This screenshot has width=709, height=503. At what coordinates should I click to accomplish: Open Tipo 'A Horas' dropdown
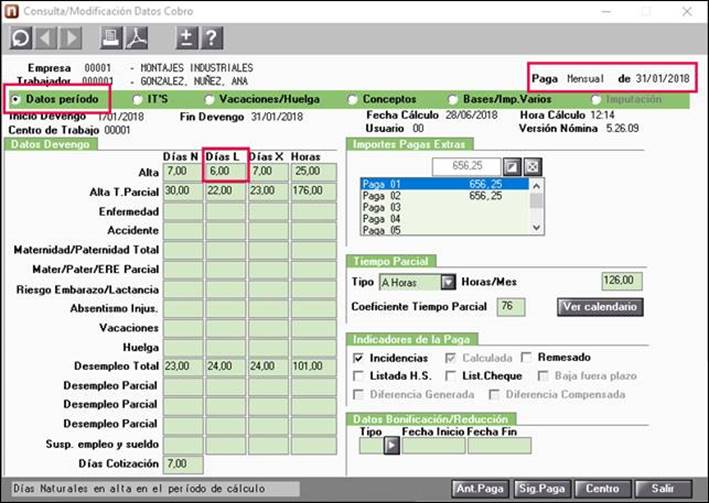pos(448,282)
